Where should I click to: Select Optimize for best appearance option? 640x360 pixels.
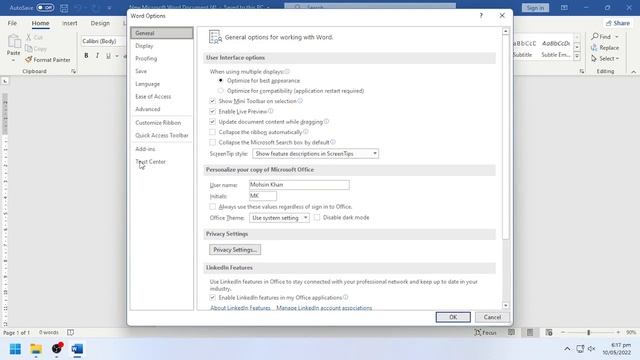click(221, 80)
